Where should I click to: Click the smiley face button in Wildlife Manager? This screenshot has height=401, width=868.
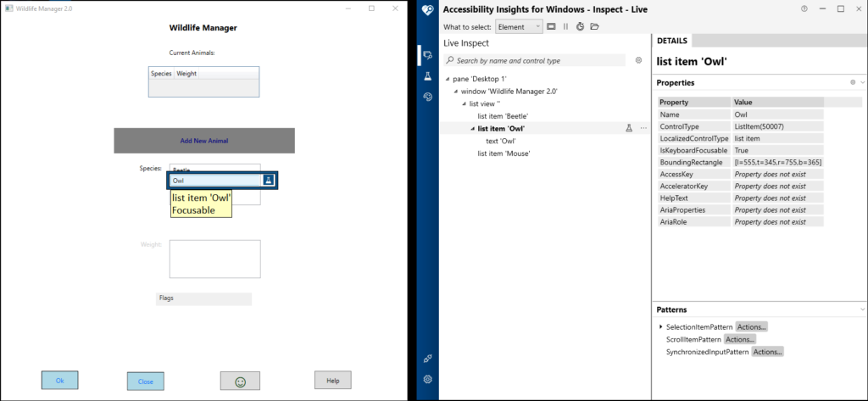click(x=240, y=381)
